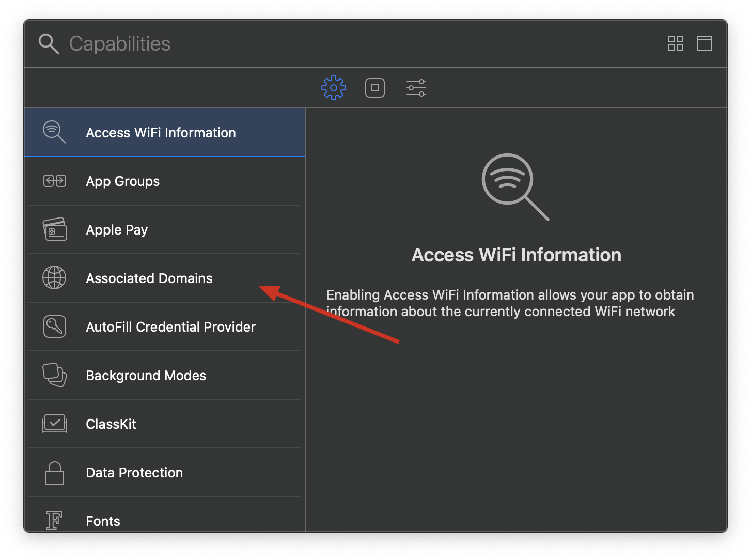Click the AutoFill key icon
The width and height of the screenshot is (751, 560).
54,326
